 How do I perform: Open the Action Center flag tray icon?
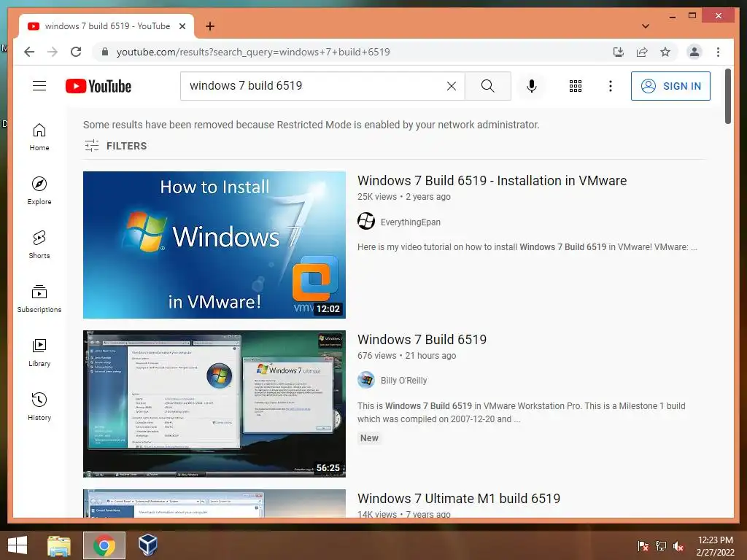point(643,546)
